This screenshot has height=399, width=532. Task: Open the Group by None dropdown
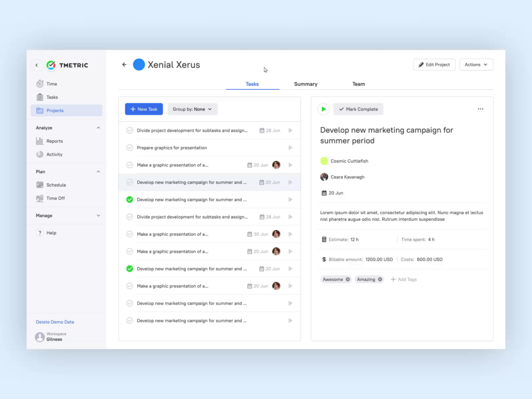(x=192, y=109)
